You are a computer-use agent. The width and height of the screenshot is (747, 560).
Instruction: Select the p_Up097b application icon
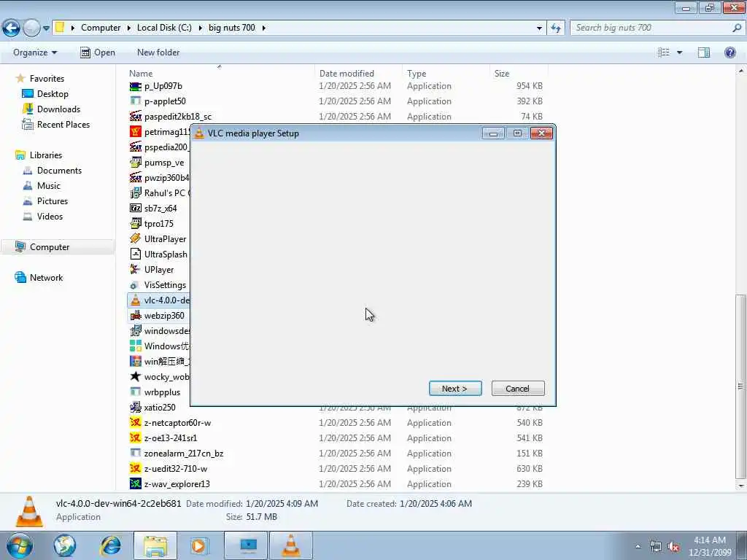[x=135, y=86]
